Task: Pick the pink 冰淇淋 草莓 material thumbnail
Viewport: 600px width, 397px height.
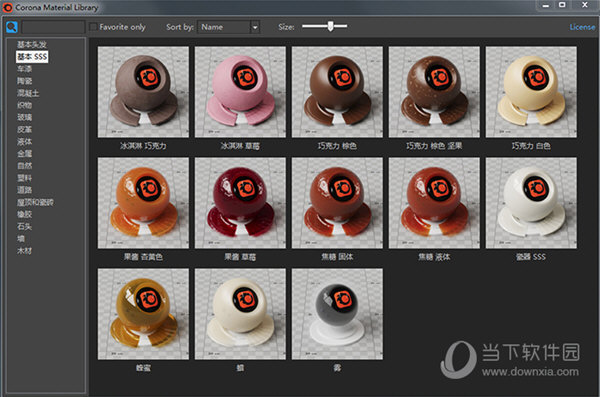Action: (x=240, y=92)
